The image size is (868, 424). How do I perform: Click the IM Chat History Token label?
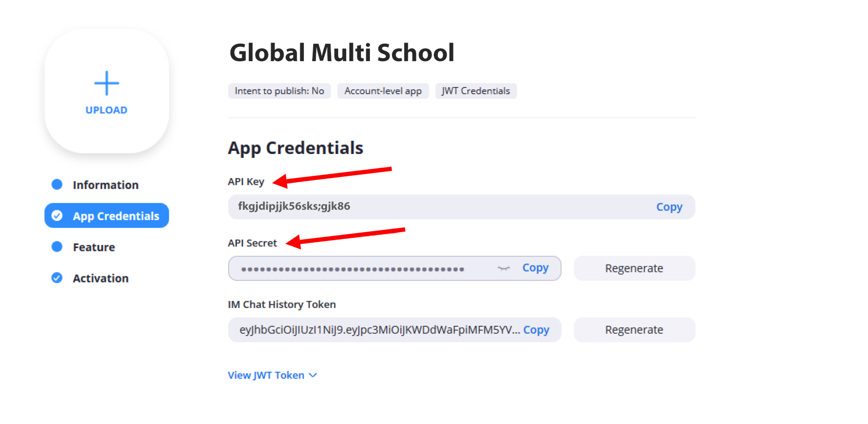(x=282, y=304)
